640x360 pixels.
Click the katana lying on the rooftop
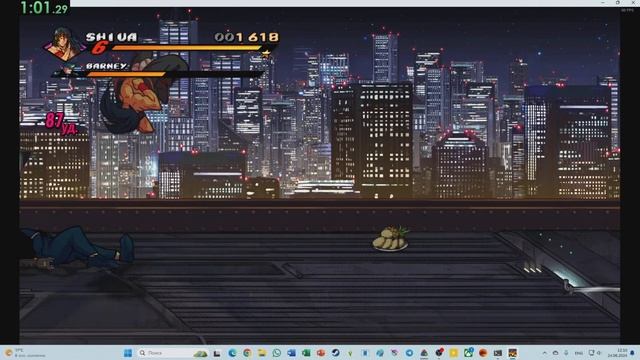point(592,289)
